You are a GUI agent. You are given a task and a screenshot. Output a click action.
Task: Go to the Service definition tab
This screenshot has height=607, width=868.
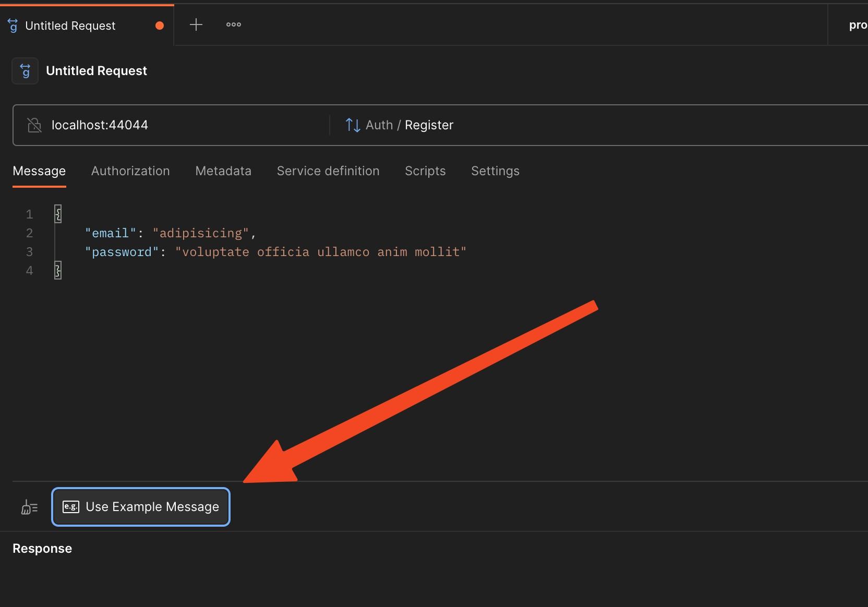[x=328, y=171]
